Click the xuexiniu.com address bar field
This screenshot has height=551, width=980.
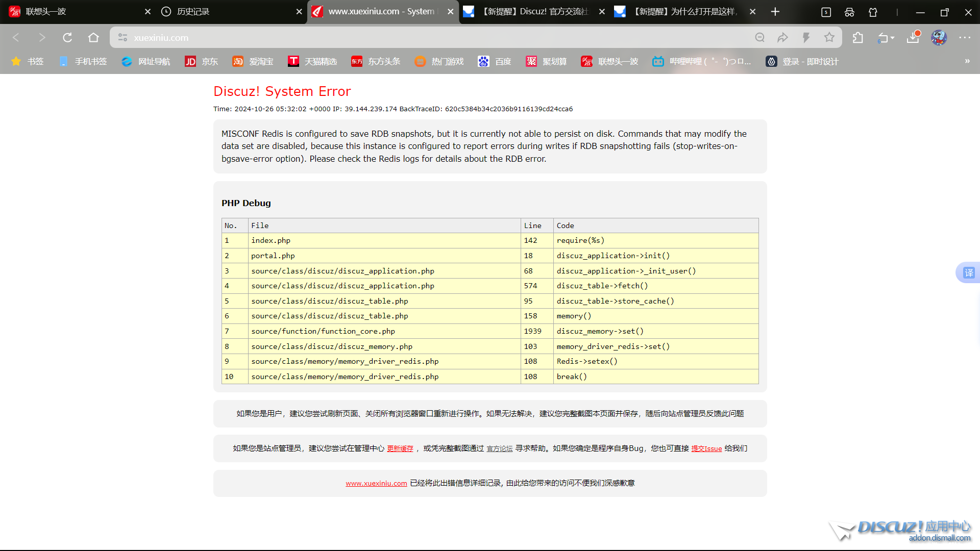coord(408,38)
